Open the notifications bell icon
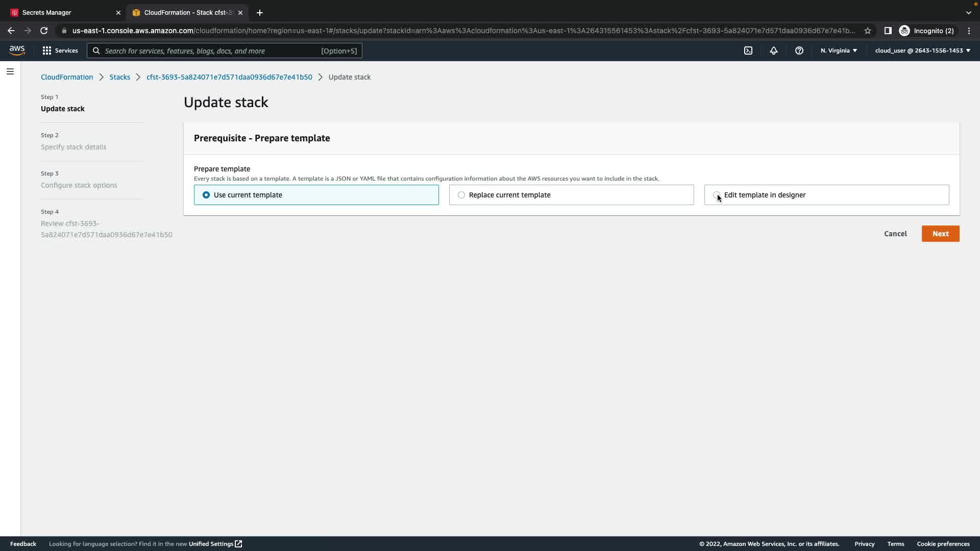The height and width of the screenshot is (551, 980). click(774, 51)
